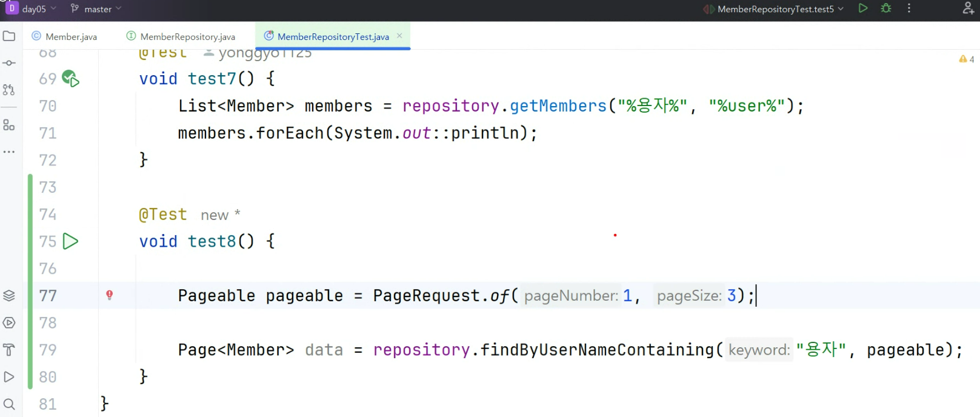
Task: Click the pageNumber parameter hint
Action: point(571,296)
